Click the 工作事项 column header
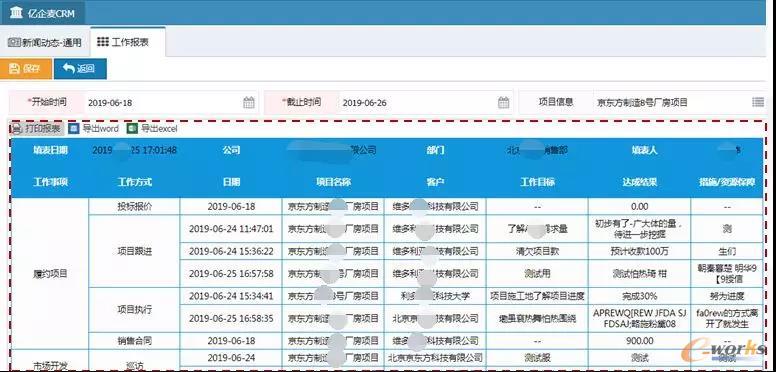776x372 pixels. (50, 182)
